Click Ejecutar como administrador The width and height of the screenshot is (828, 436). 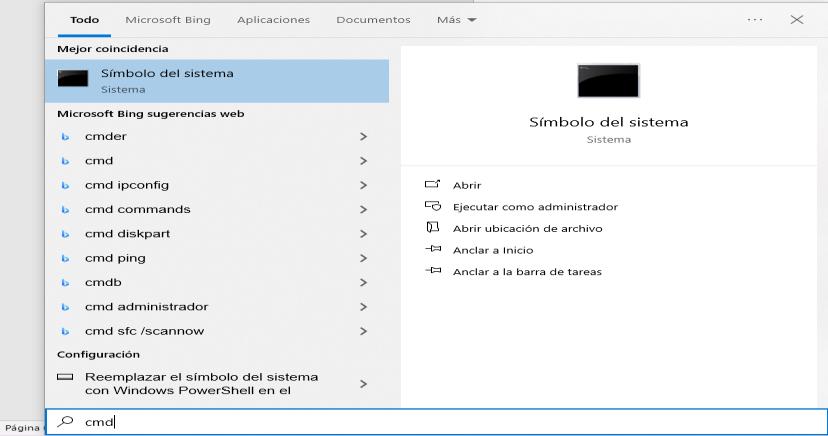535,207
